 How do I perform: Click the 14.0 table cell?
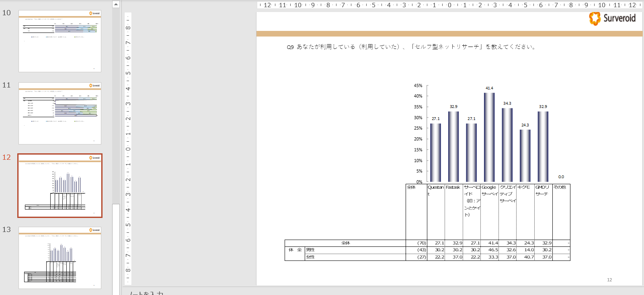coord(525,250)
